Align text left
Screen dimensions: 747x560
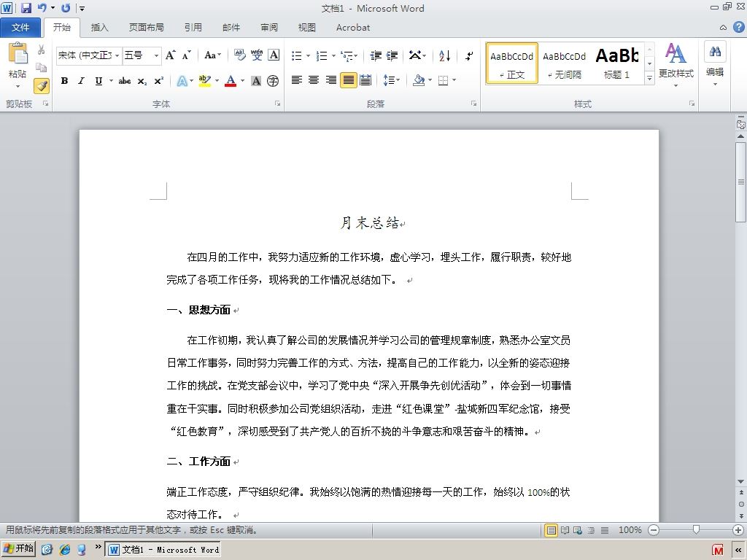[297, 80]
